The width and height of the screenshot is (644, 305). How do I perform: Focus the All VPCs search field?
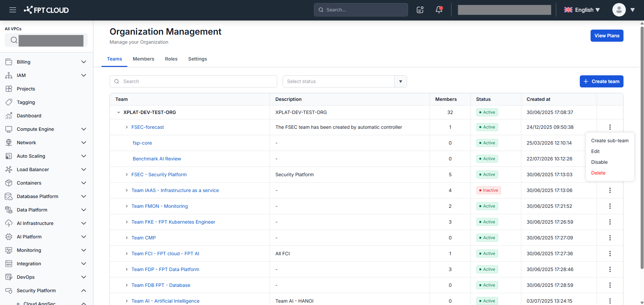(46, 40)
